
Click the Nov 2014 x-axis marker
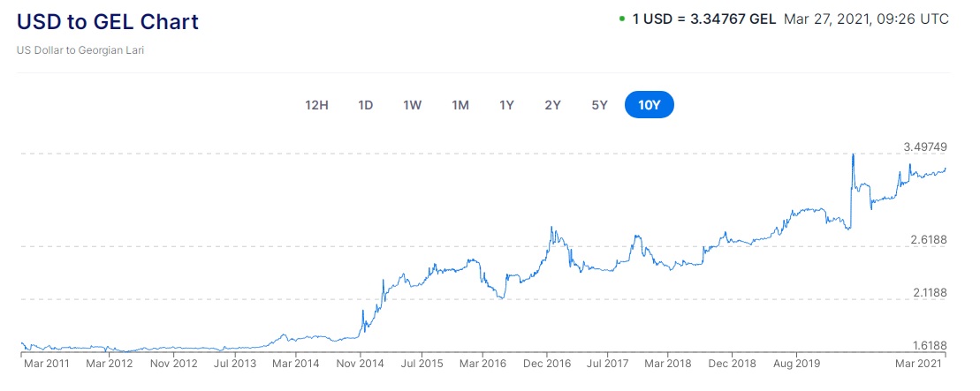360,363
